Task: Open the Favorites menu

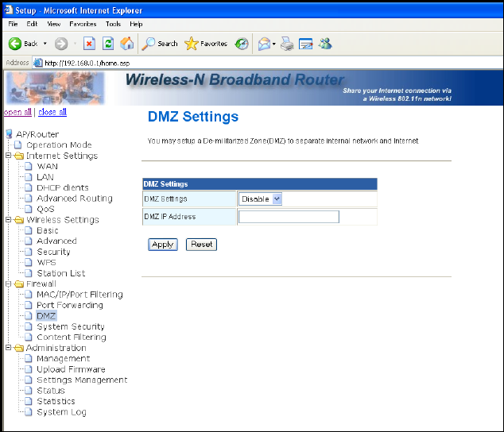Action: pos(83,24)
